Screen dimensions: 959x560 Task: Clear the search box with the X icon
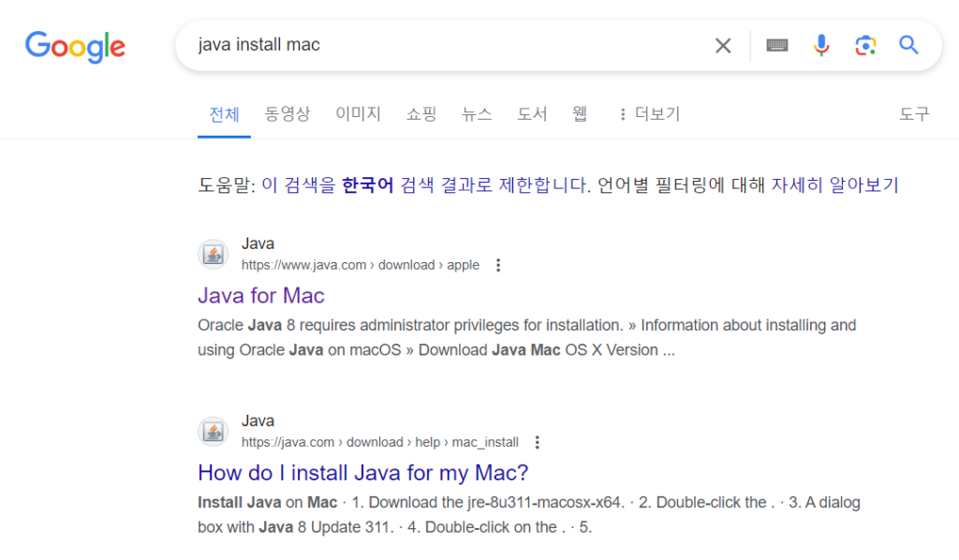pyautogui.click(x=723, y=45)
